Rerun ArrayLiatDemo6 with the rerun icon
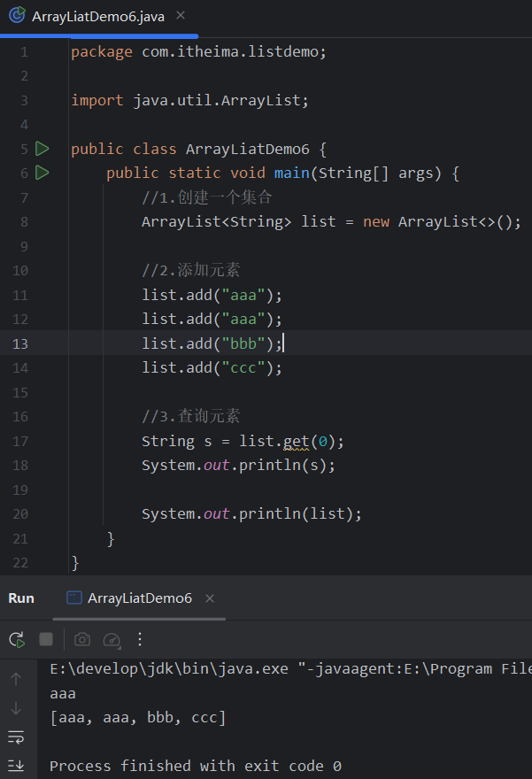This screenshot has height=779, width=532. 17,639
